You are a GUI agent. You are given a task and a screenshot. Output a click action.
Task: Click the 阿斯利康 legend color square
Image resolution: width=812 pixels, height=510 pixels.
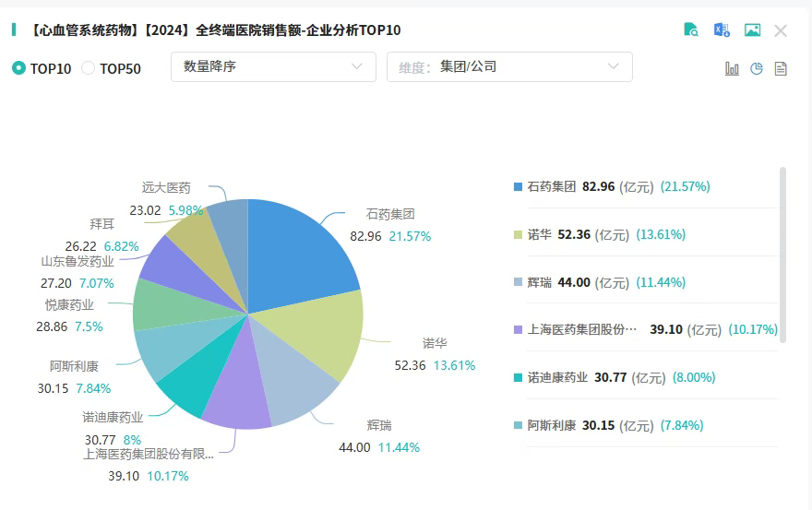click(x=519, y=425)
